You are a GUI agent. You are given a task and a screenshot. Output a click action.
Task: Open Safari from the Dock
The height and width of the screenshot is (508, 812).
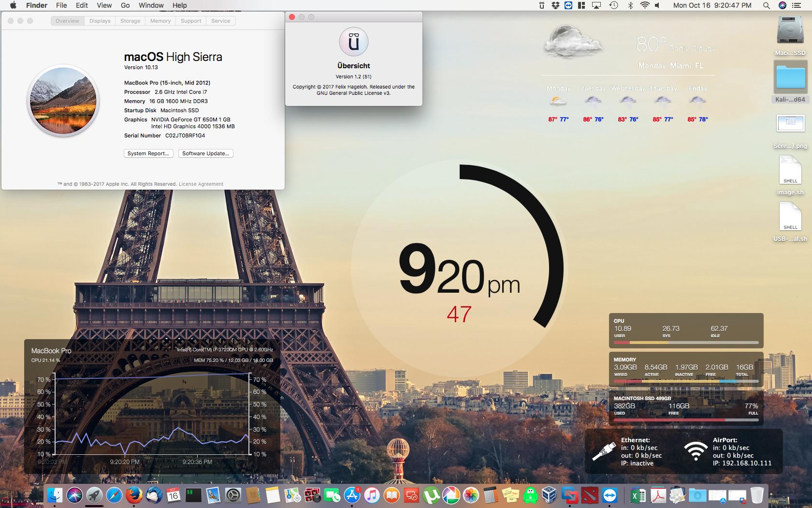point(114,495)
